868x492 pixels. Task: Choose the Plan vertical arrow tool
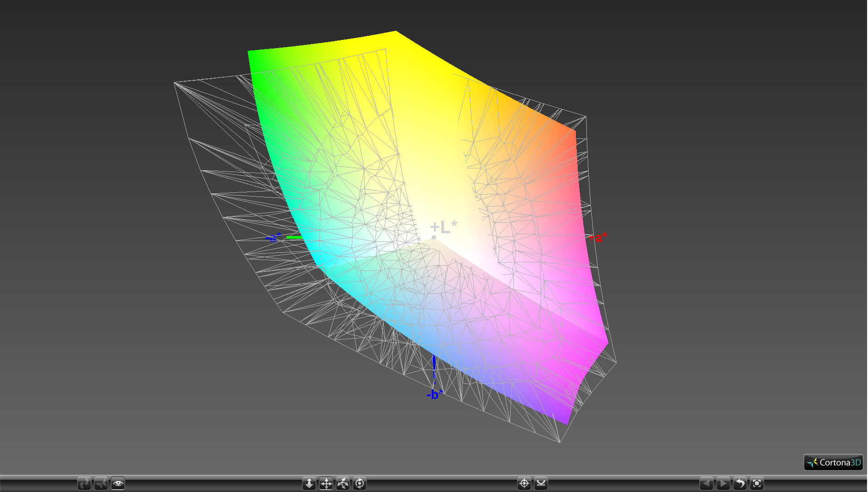(309, 483)
